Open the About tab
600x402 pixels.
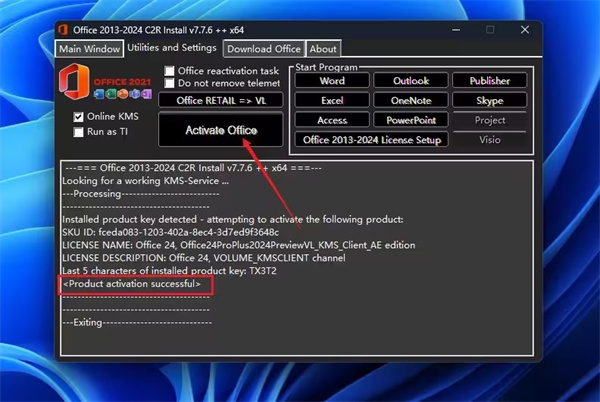pos(323,49)
